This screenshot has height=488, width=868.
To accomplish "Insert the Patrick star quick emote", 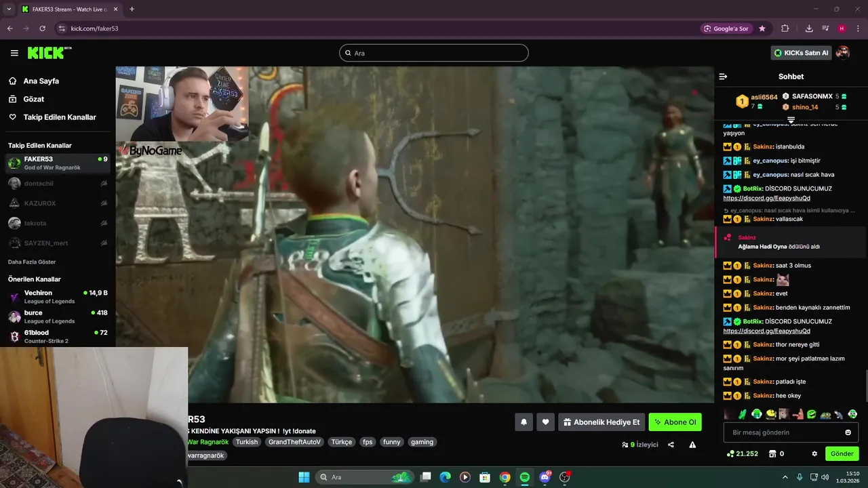I will coord(797,413).
